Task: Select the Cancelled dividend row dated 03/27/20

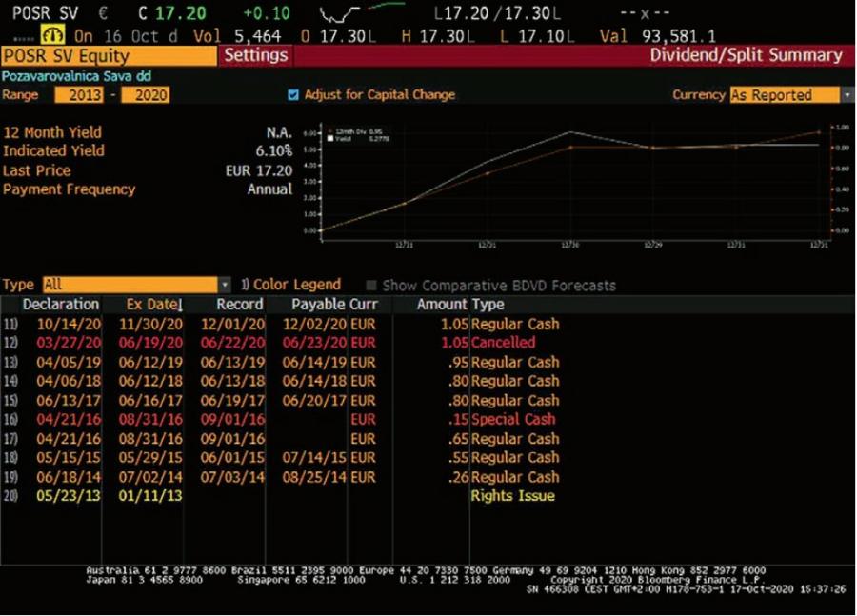Action: tap(286, 343)
